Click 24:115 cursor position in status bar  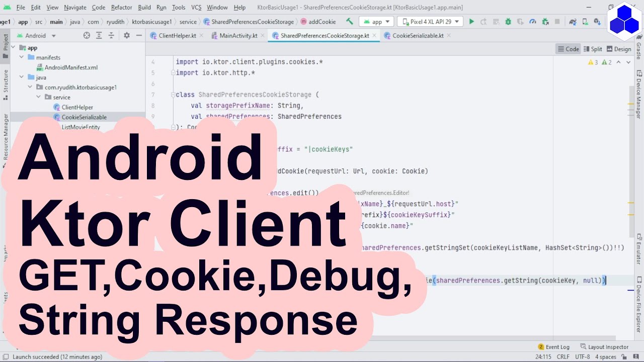coord(543,357)
